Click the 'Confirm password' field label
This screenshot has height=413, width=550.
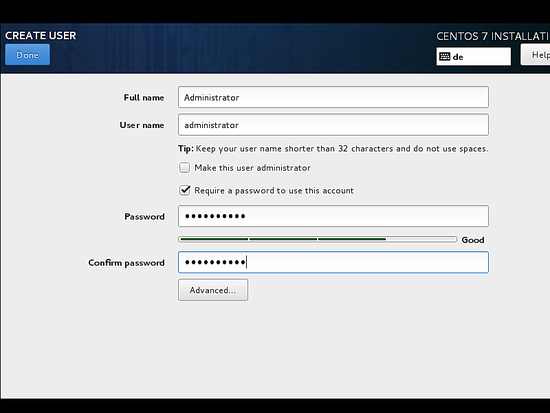126,263
